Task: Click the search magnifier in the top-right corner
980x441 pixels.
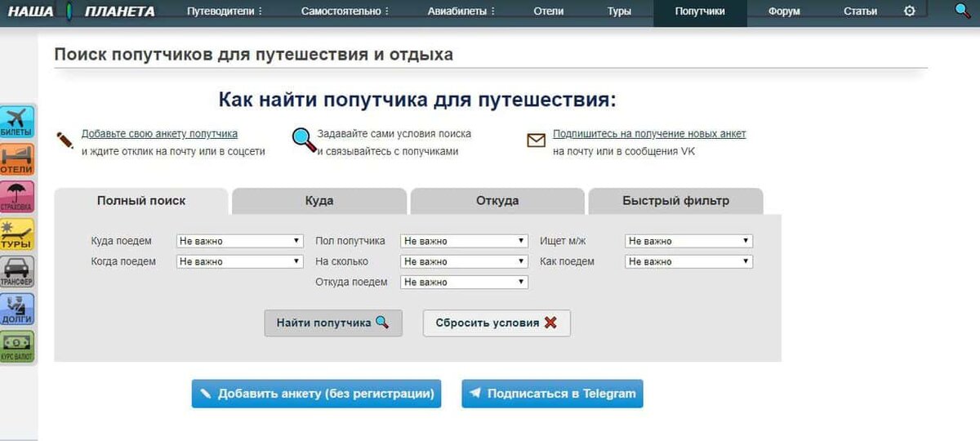Action: [962, 11]
